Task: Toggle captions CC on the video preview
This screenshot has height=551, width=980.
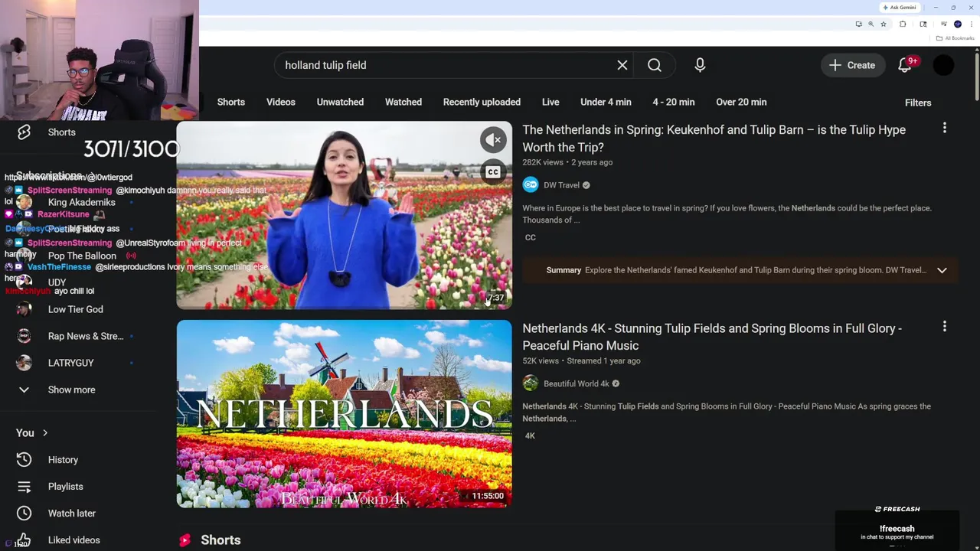Action: coord(493,172)
